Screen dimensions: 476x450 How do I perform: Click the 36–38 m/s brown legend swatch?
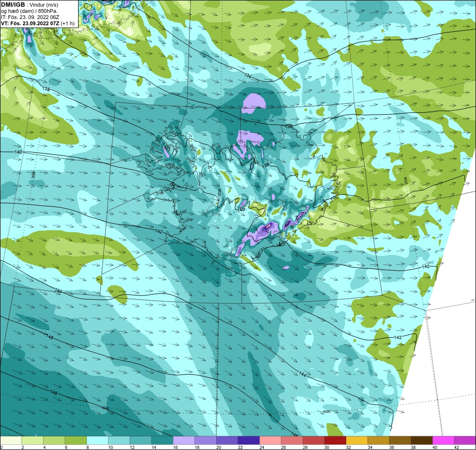pos(400,440)
